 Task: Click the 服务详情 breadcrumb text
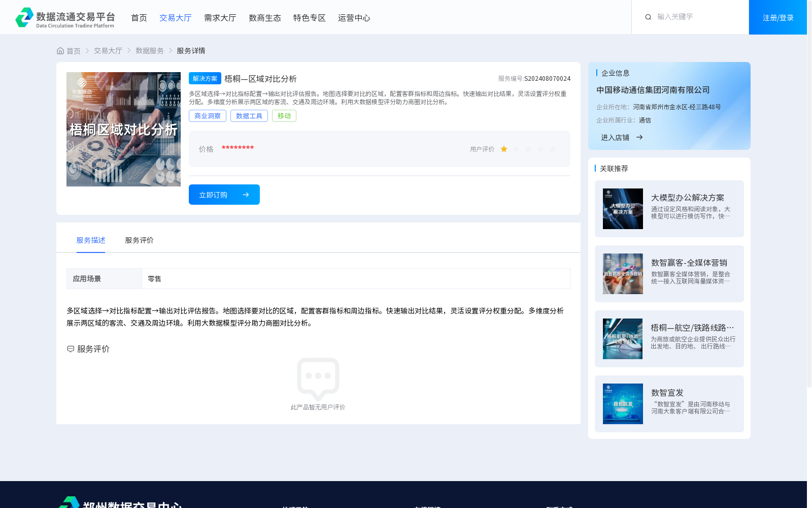[191, 51]
